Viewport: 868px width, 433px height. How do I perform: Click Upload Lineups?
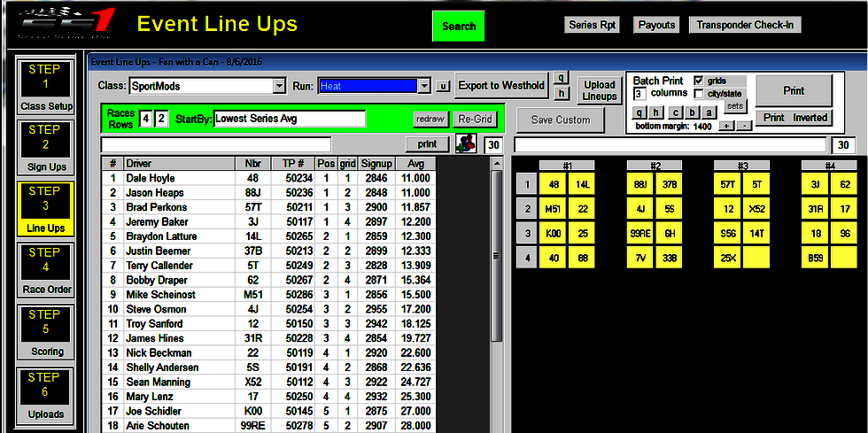[x=600, y=90]
